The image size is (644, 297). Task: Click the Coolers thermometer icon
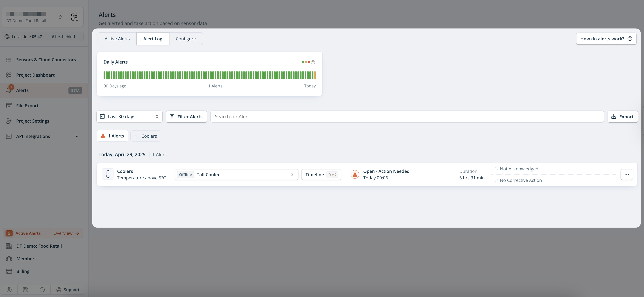pyautogui.click(x=108, y=174)
